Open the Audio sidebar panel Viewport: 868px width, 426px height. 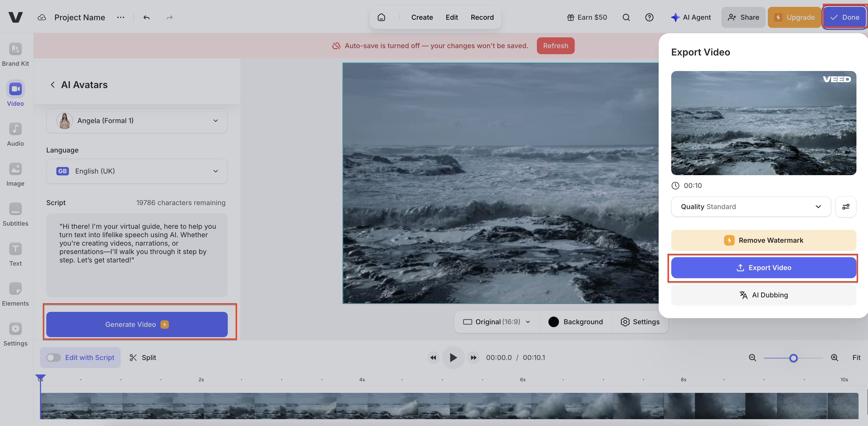point(15,134)
